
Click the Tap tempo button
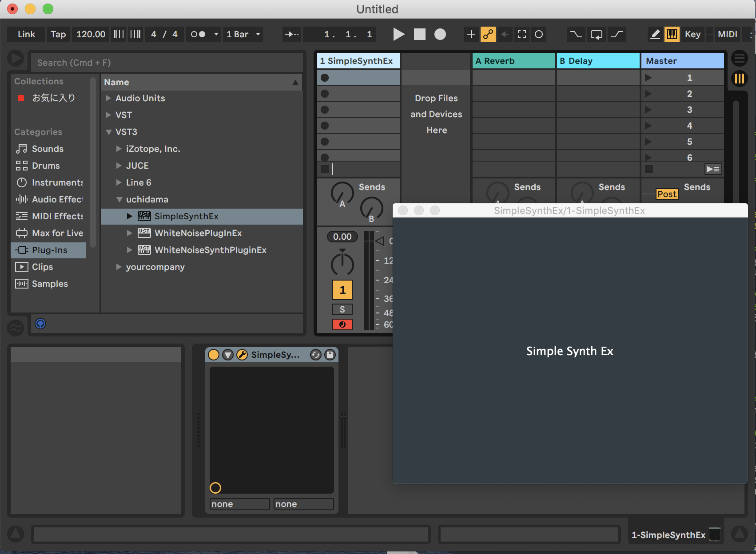[x=58, y=34]
